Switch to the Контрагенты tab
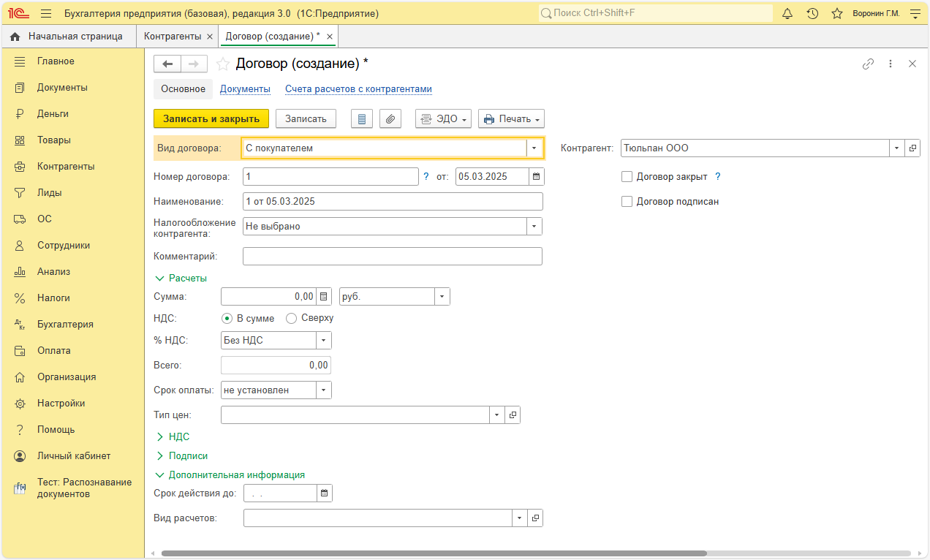 (x=173, y=36)
